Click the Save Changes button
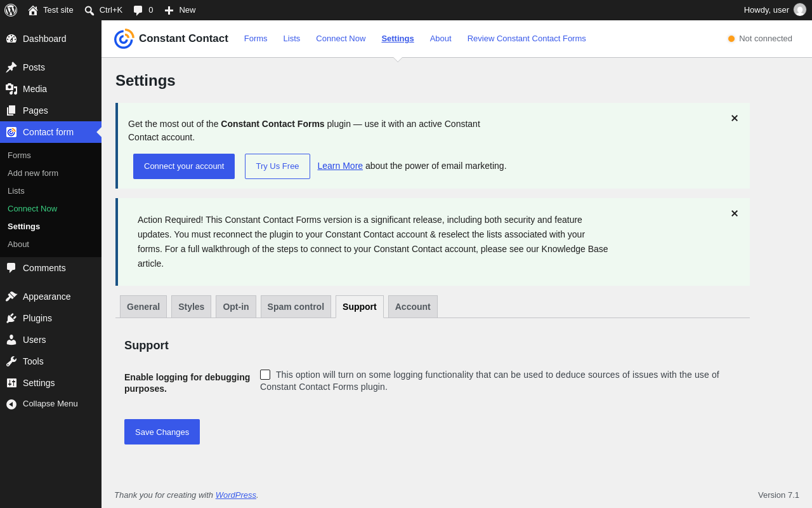Screen dimensions: 812x508 coord(162,432)
